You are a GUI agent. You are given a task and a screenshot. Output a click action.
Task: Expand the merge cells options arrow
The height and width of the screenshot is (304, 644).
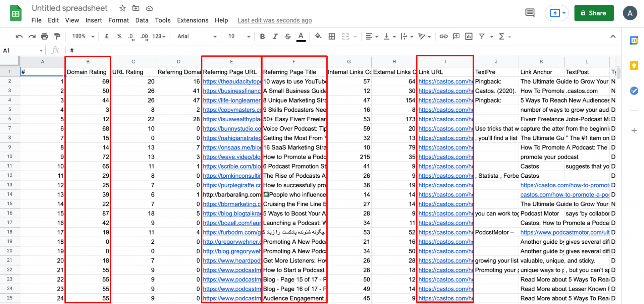point(355,37)
